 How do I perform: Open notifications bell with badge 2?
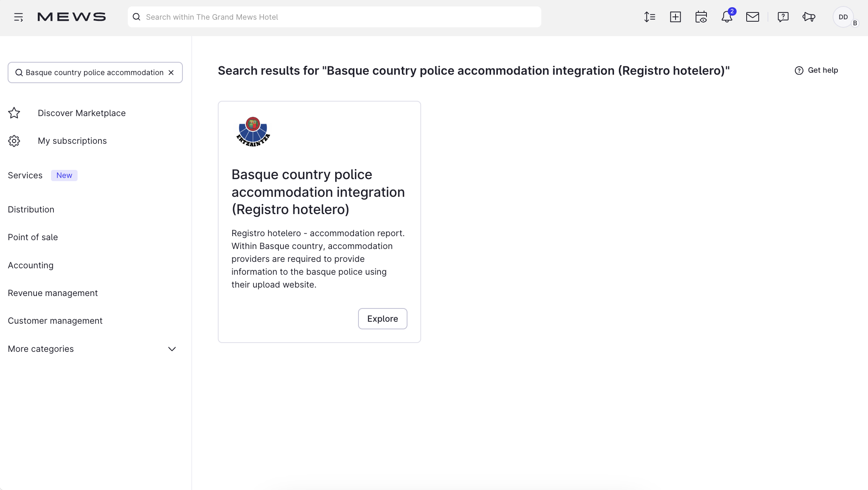pyautogui.click(x=727, y=17)
